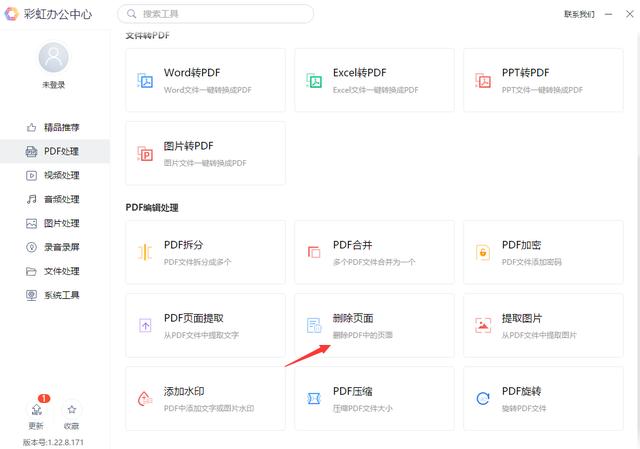Open the PDF合并 title text
This screenshot has width=640, height=449.
[352, 245]
